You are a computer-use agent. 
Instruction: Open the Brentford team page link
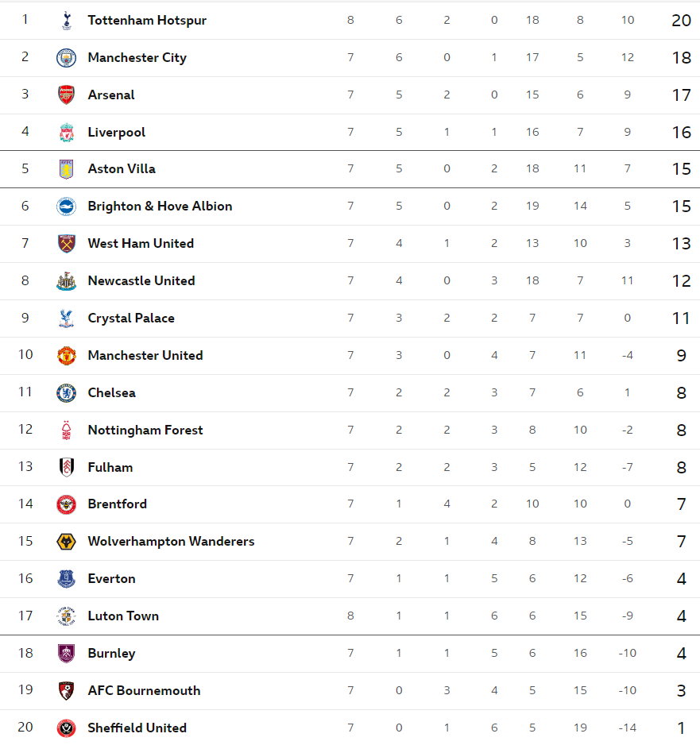117,504
